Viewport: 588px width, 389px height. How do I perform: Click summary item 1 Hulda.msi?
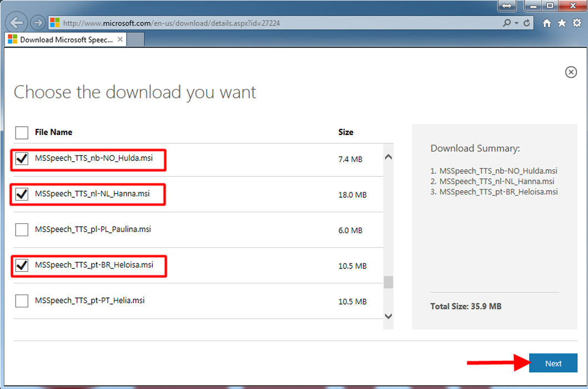point(499,171)
